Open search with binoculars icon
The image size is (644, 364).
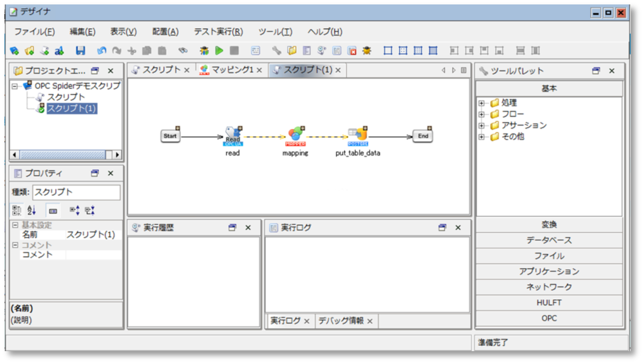tap(183, 50)
